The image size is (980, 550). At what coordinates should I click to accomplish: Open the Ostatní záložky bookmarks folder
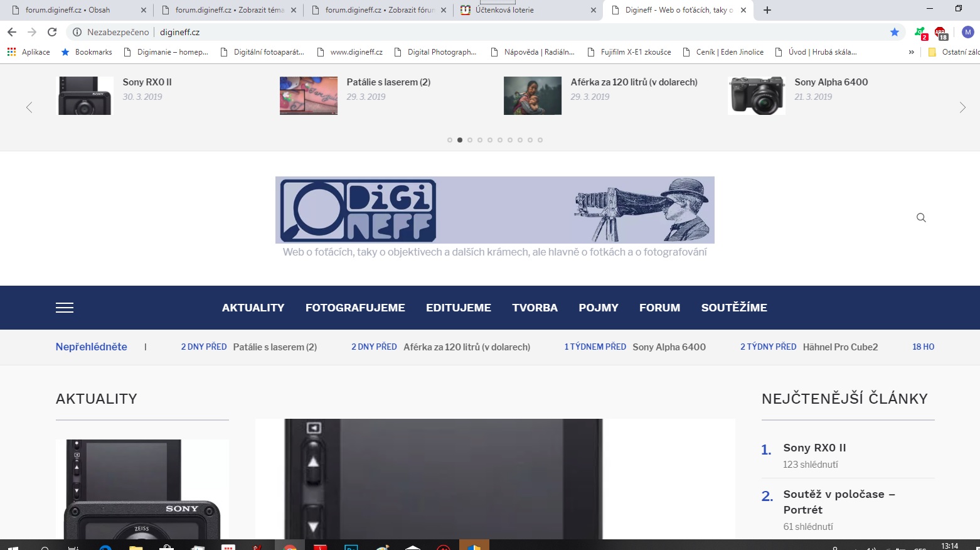[954, 52]
